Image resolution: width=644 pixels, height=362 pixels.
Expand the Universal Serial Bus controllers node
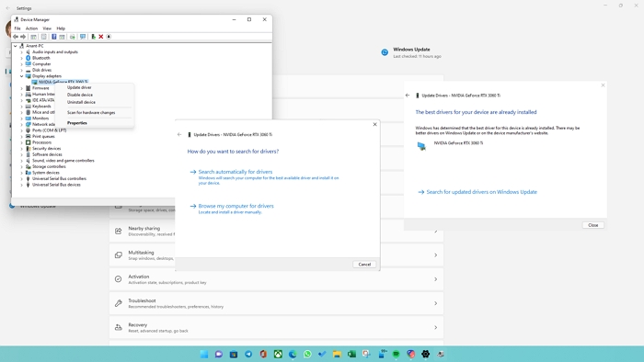click(22, 178)
